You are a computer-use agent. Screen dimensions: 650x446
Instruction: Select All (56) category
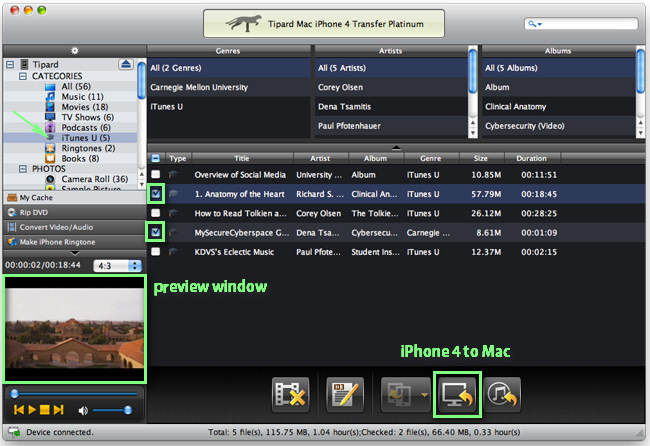pyautogui.click(x=76, y=86)
